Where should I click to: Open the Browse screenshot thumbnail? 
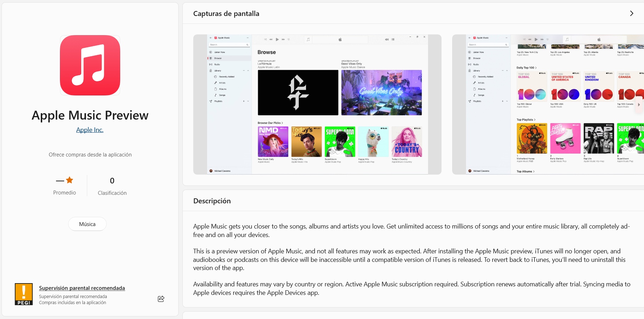click(x=317, y=104)
